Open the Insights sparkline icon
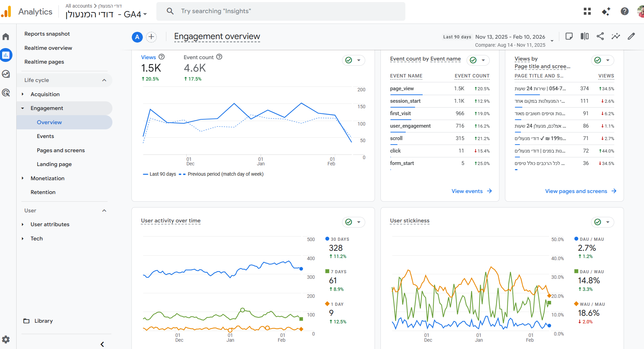 pyautogui.click(x=616, y=36)
